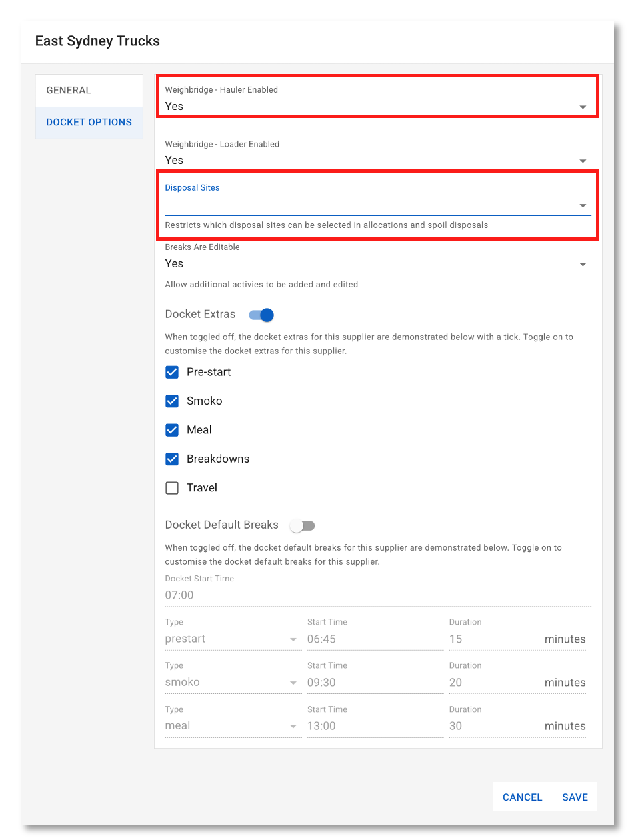Click the prestart Duration field
The width and height of the screenshot is (632, 840).
pos(493,639)
